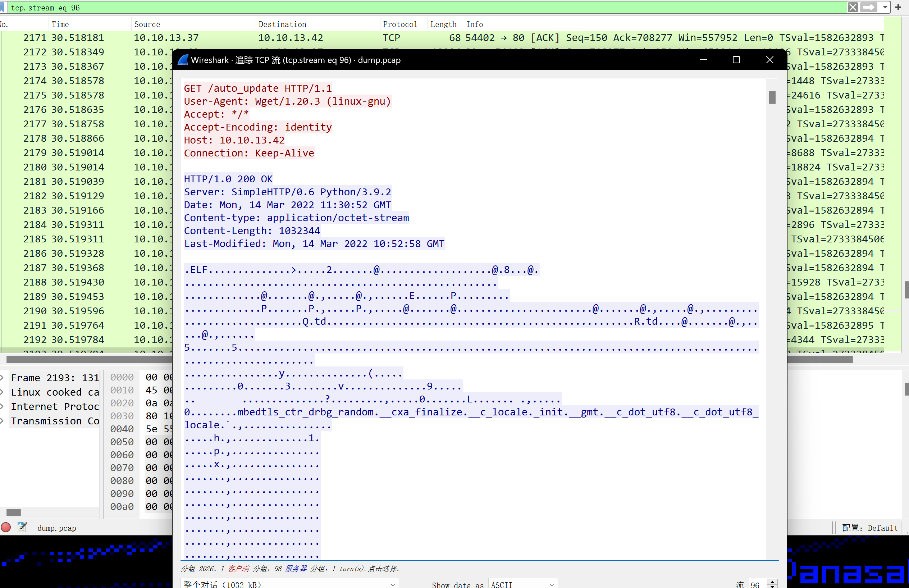Click the Time column header
Viewport: 909px width, 588px height.
pyautogui.click(x=60, y=24)
